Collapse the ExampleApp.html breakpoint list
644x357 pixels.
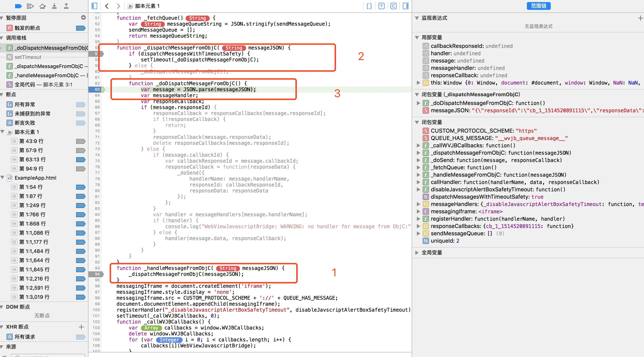(x=3, y=178)
